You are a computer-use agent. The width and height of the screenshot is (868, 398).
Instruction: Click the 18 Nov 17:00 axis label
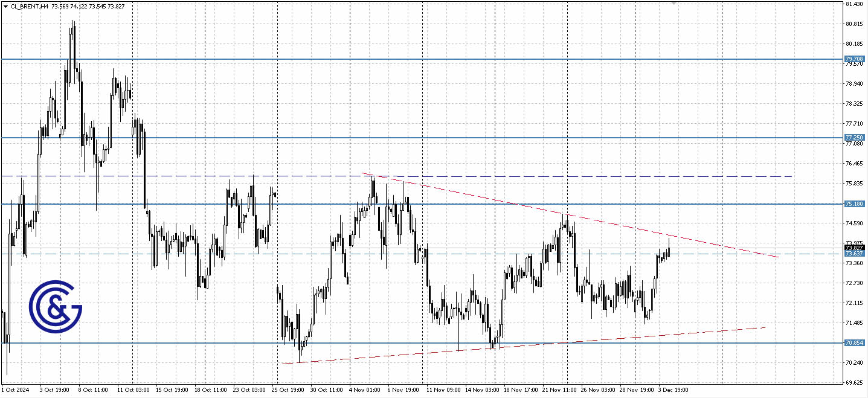[x=519, y=390]
